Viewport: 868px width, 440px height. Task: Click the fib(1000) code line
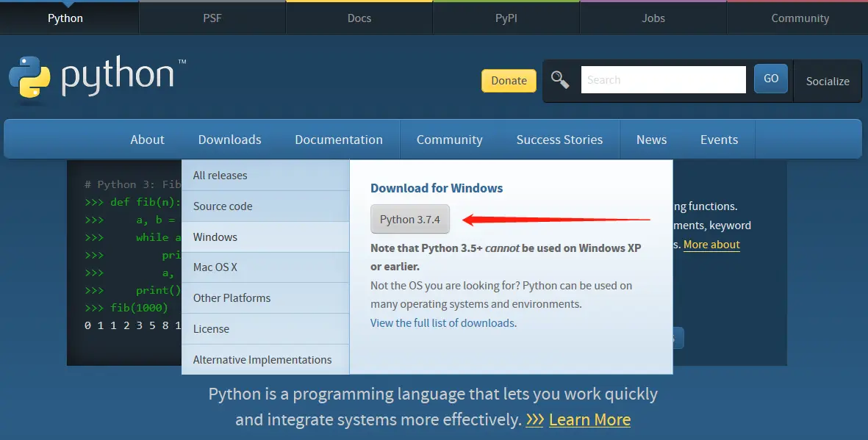tap(126, 308)
